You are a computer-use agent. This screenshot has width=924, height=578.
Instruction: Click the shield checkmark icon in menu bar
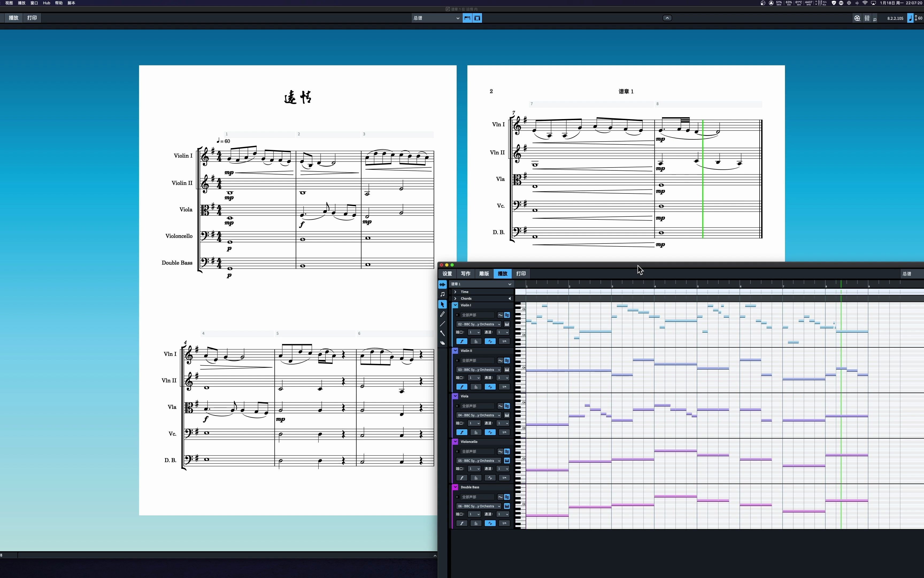834,3
